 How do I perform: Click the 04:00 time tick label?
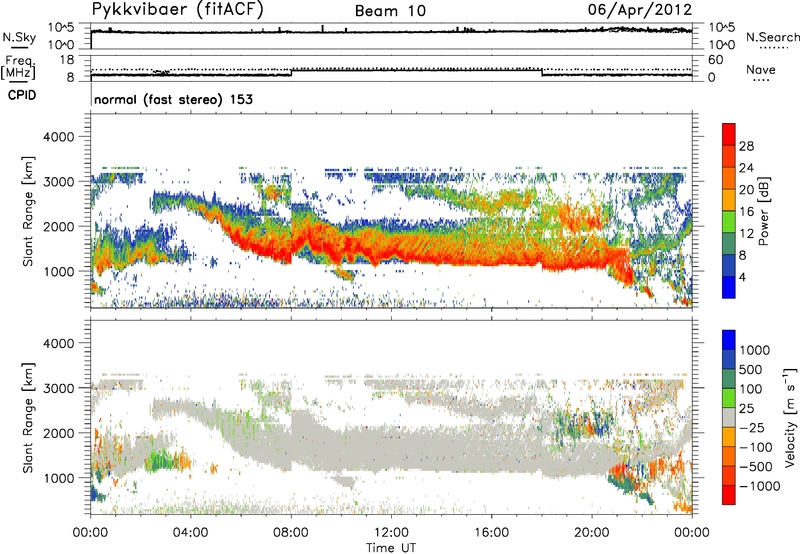pyautogui.click(x=190, y=533)
